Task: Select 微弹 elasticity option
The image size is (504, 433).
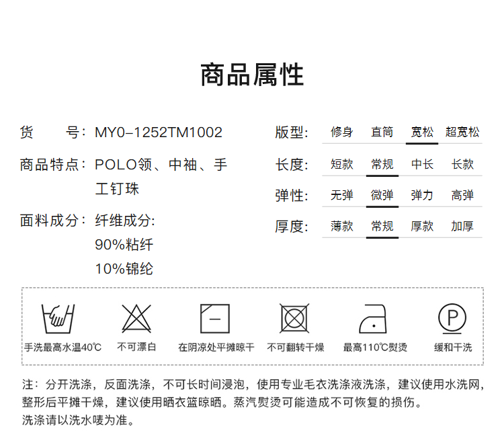Action: pos(382,195)
